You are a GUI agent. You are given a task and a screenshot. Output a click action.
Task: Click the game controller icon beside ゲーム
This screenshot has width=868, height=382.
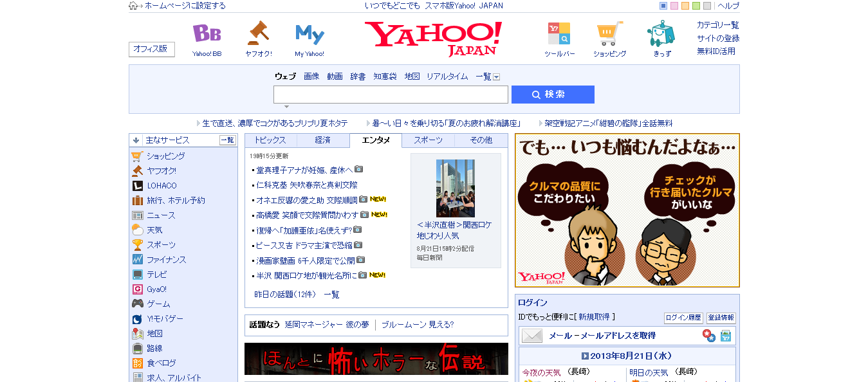137,304
